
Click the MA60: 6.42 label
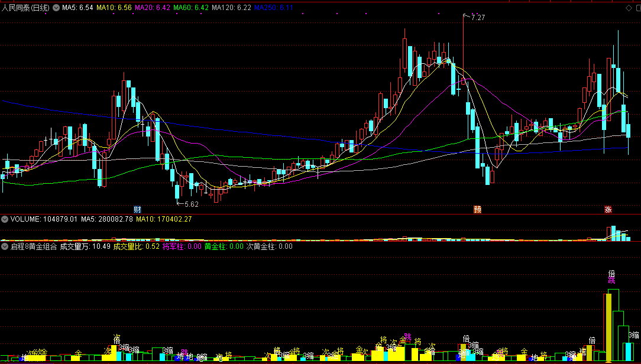click(x=191, y=8)
